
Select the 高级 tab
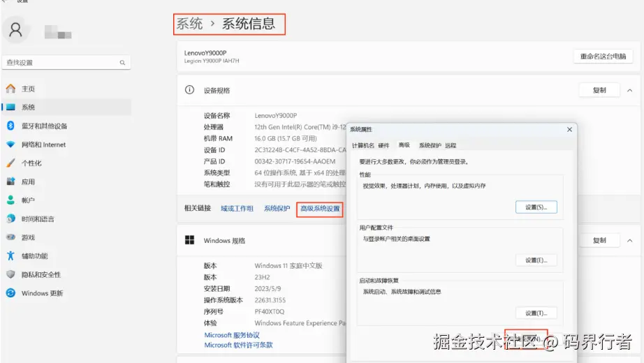click(404, 145)
